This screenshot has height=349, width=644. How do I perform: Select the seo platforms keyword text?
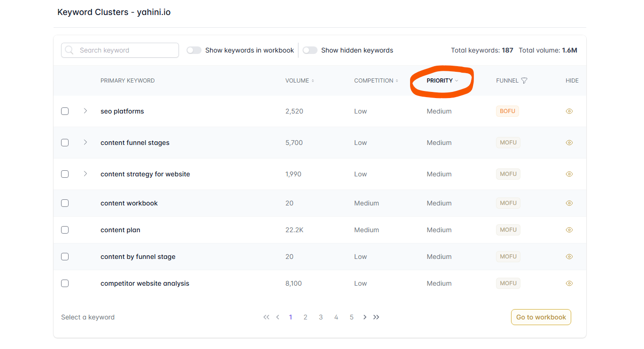[122, 111]
